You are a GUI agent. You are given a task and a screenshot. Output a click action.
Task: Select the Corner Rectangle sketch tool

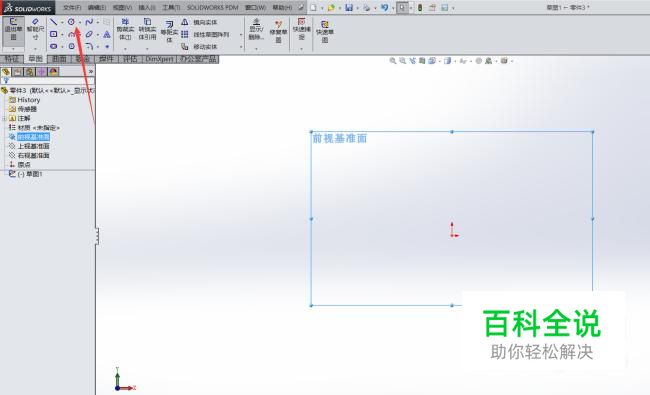[x=53, y=34]
